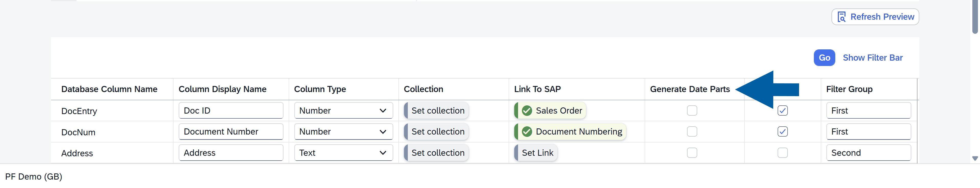Expand Column Type dropdown for DocNum

tap(383, 131)
